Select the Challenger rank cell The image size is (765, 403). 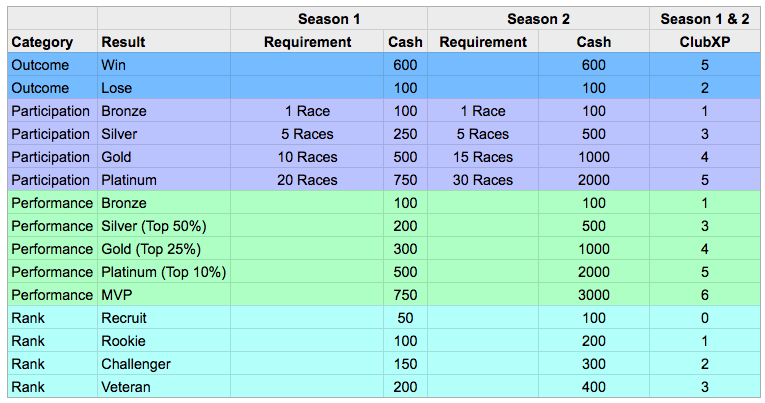135,364
